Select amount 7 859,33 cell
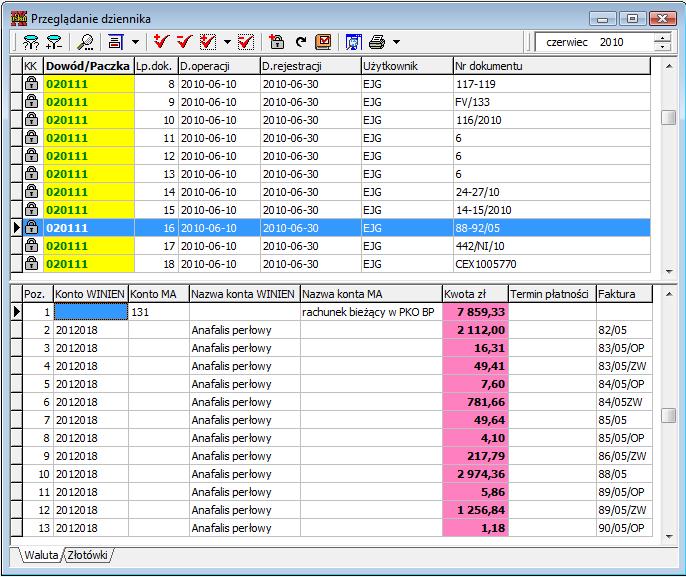 click(x=475, y=312)
